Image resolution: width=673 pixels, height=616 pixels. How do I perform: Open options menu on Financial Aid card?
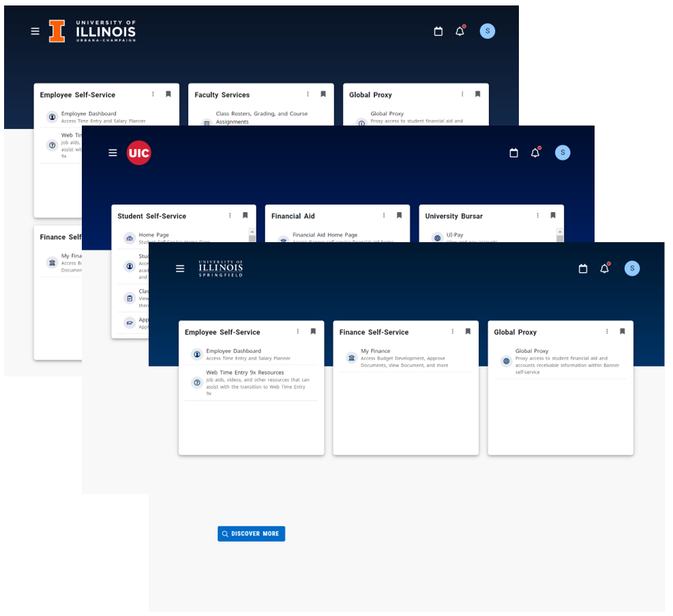point(384,216)
